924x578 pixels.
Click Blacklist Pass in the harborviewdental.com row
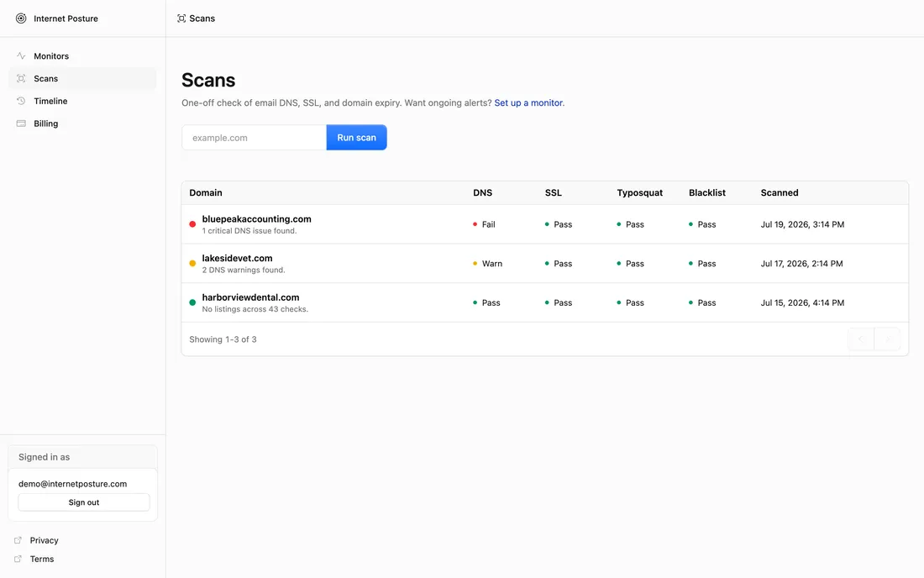(x=702, y=302)
